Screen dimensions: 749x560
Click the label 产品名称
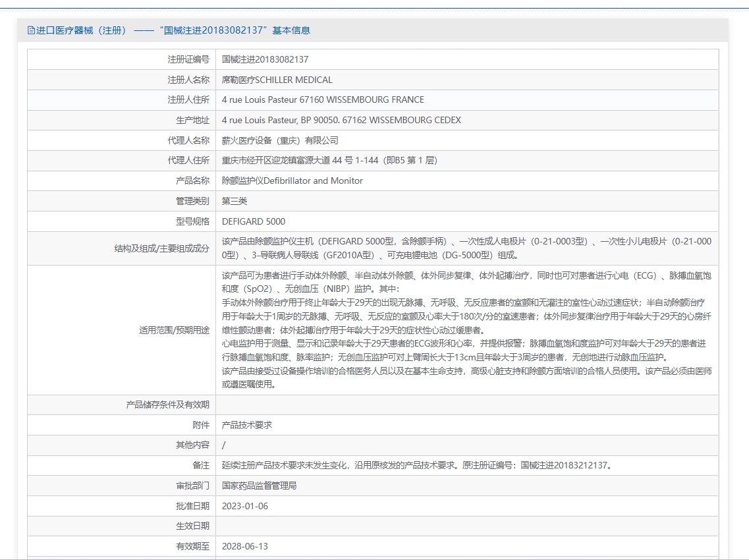coord(192,181)
